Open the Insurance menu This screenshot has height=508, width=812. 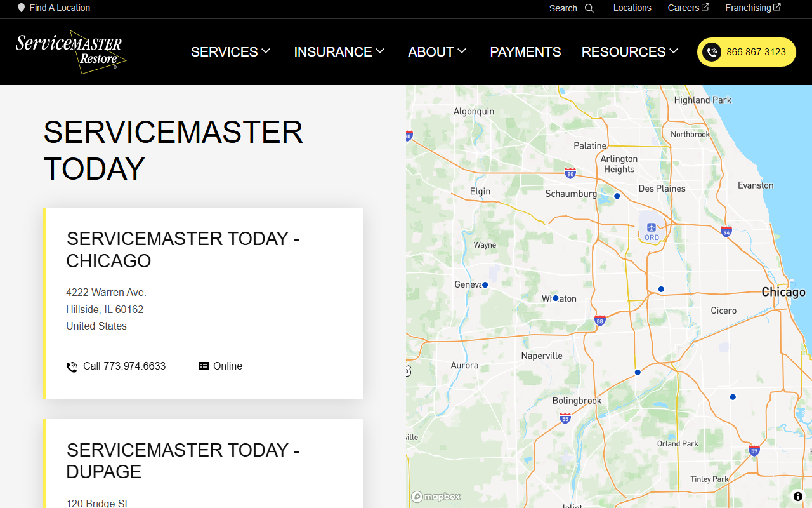(x=339, y=52)
